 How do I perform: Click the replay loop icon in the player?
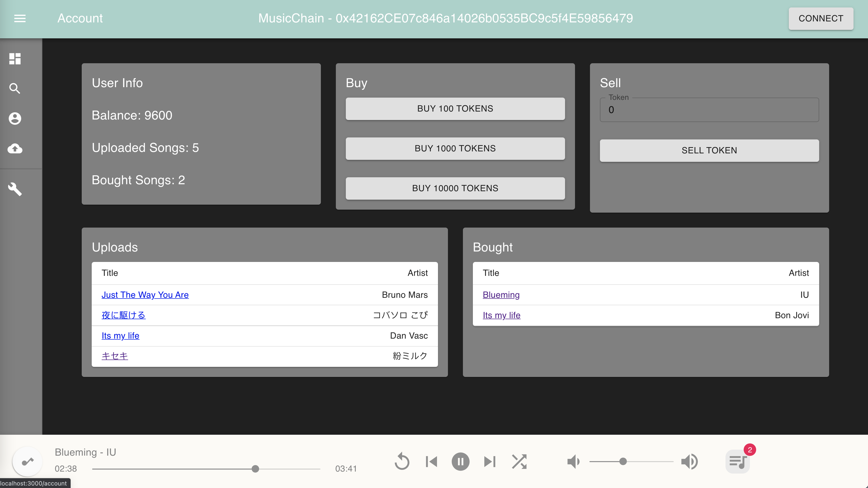click(402, 461)
